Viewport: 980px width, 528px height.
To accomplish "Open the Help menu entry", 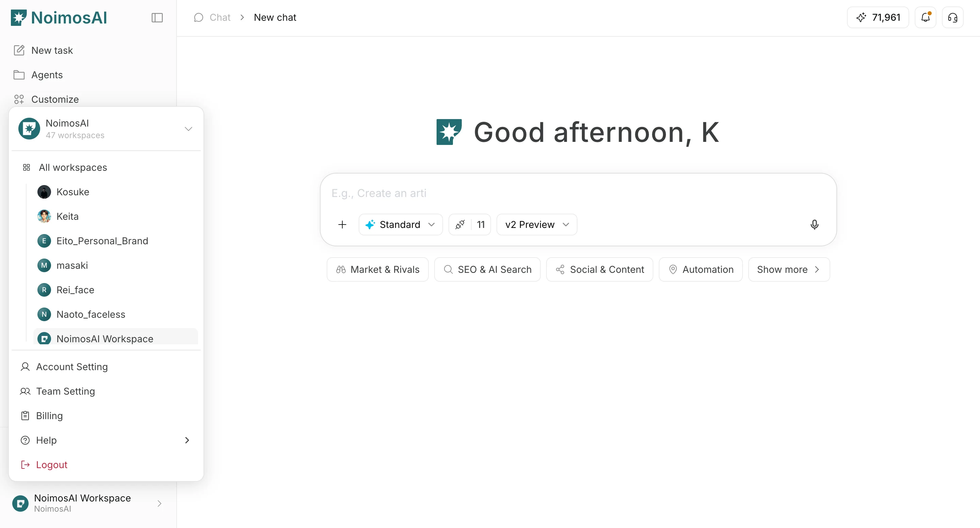I will [x=106, y=440].
